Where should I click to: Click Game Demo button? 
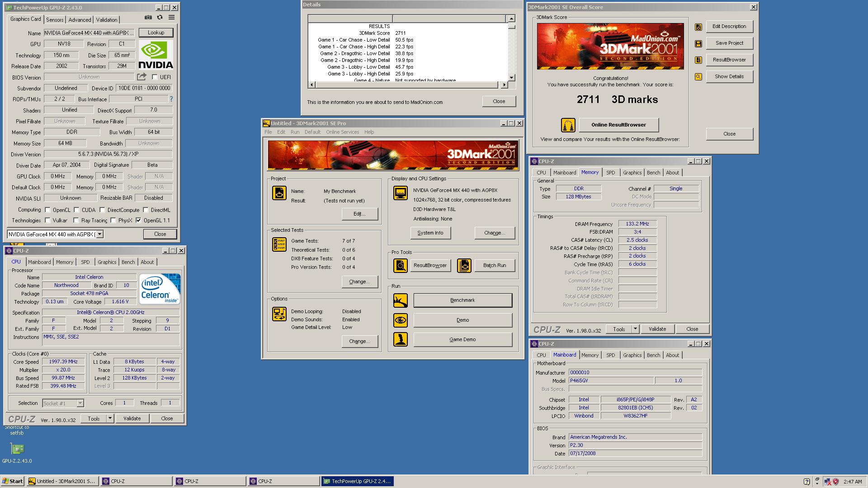click(462, 339)
